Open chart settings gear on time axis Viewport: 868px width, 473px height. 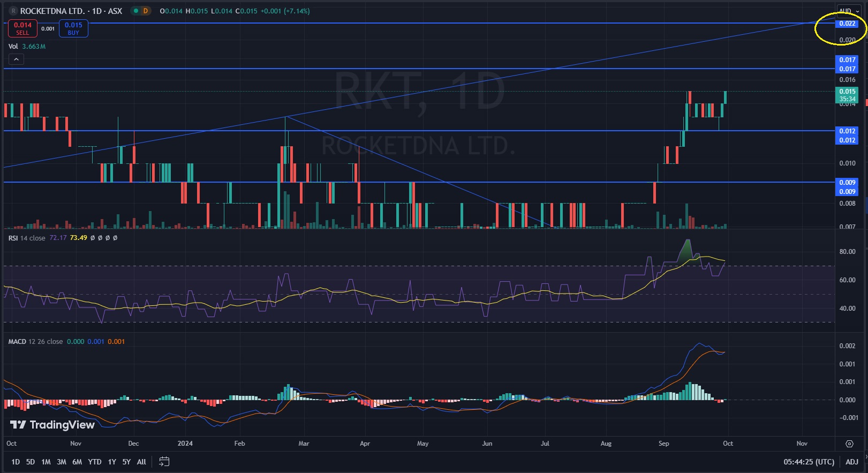[x=849, y=444]
